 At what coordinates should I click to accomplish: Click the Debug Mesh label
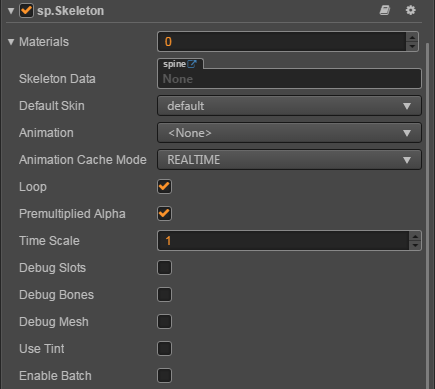pos(54,322)
